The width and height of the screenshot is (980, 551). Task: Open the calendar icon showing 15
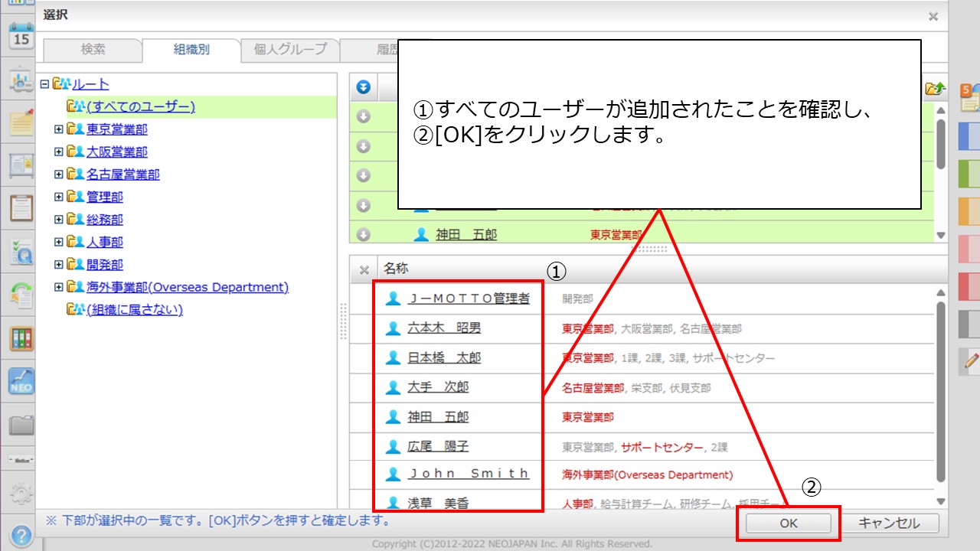21,36
